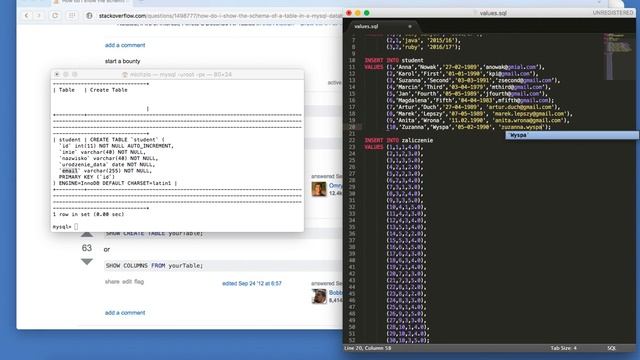The height and width of the screenshot is (360, 640).
Task: Close the values.sql tab
Action: pyautogui.click(x=410, y=27)
